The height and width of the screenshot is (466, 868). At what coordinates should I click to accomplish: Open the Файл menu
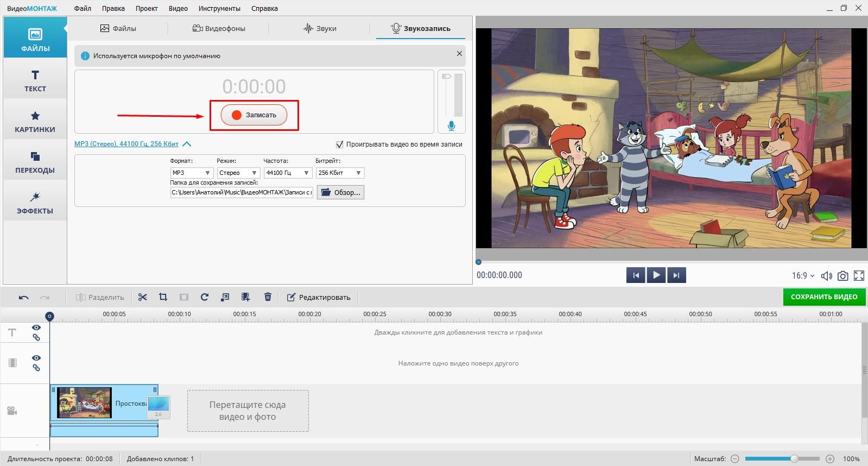pos(83,9)
